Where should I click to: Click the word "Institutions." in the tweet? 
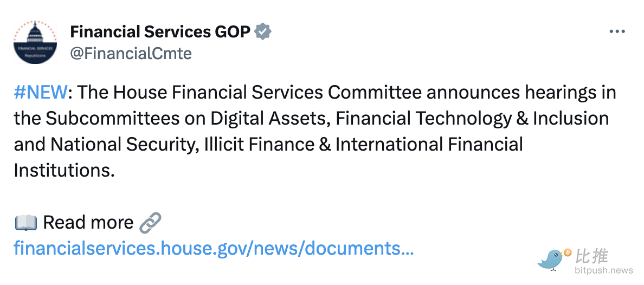[65, 171]
